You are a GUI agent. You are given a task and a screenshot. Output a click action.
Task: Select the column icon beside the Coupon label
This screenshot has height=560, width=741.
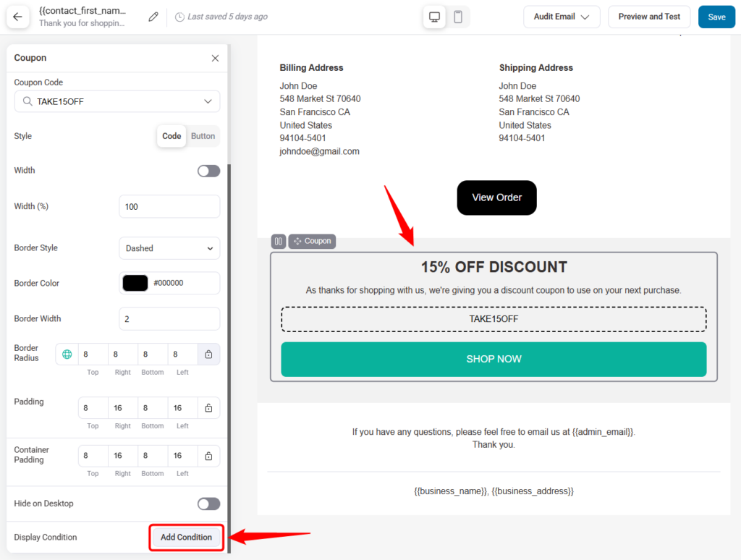click(279, 241)
